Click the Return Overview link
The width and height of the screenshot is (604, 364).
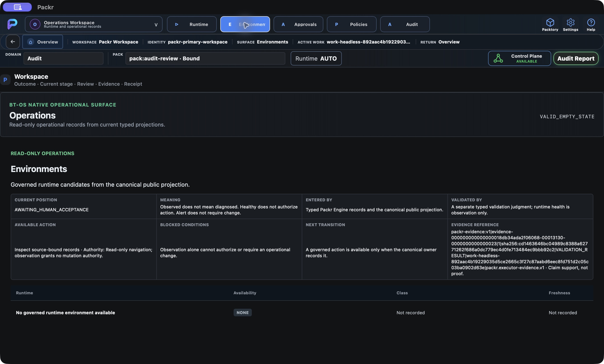449,42
